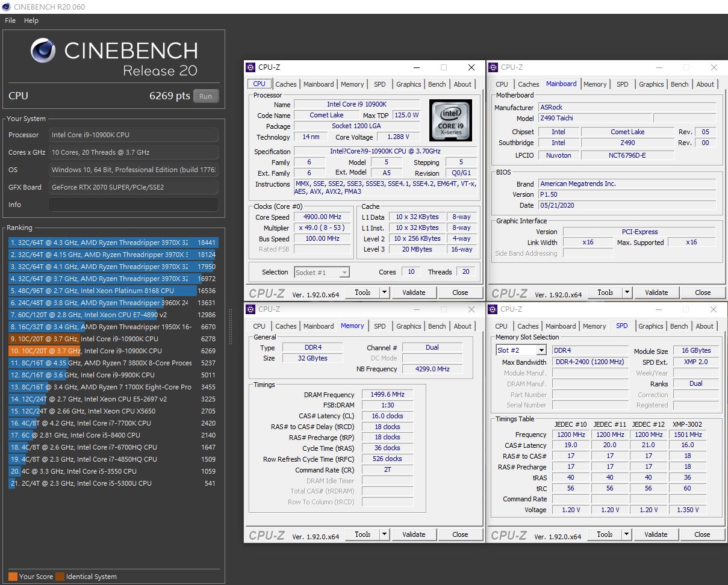Viewport: 728px width, 585px height.
Task: Select ranking entry Xeon Platinum 8168 CPU
Action: [x=113, y=291]
